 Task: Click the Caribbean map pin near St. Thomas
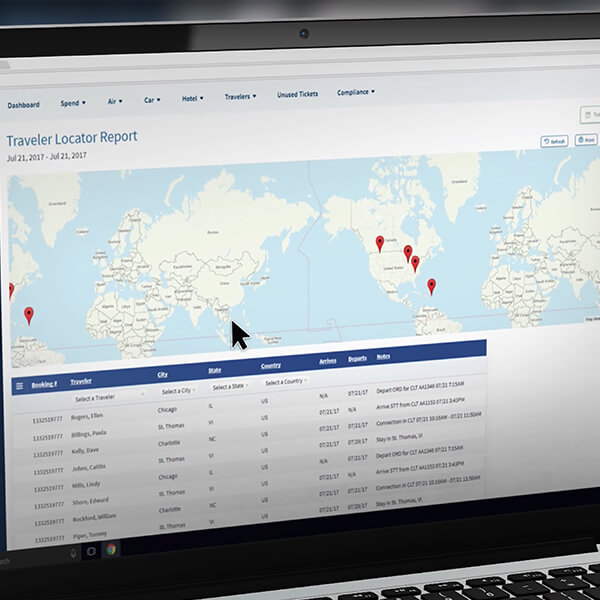click(x=432, y=287)
